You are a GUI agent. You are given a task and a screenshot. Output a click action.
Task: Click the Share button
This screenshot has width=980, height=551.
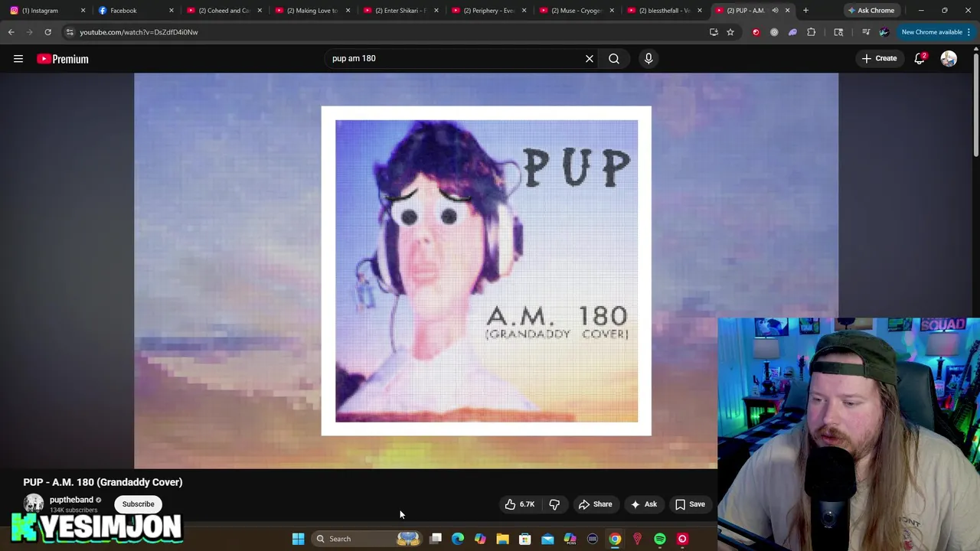[595, 504]
